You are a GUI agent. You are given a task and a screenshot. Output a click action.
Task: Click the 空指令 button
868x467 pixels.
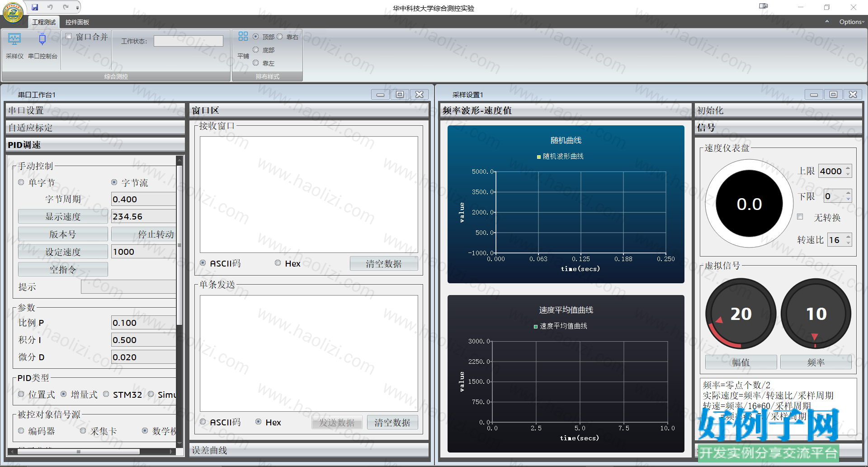pos(63,270)
